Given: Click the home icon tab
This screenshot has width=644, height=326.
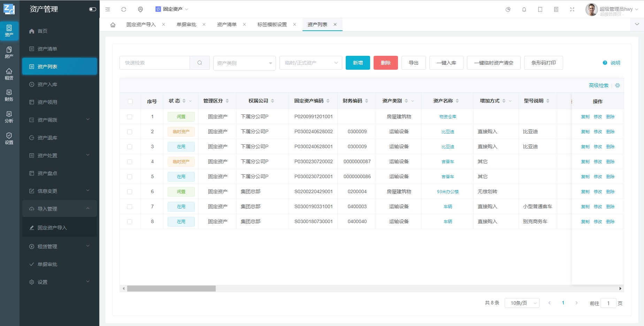Looking at the screenshot, I should (113, 25).
